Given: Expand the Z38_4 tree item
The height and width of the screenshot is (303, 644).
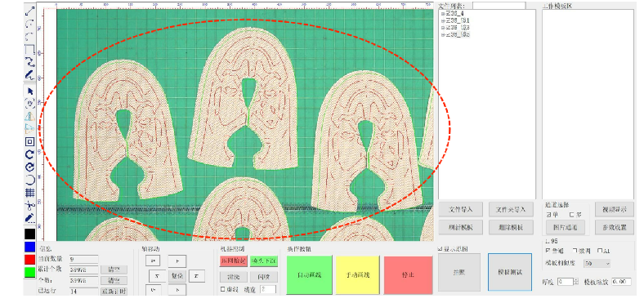Looking at the screenshot, I should (443, 14).
